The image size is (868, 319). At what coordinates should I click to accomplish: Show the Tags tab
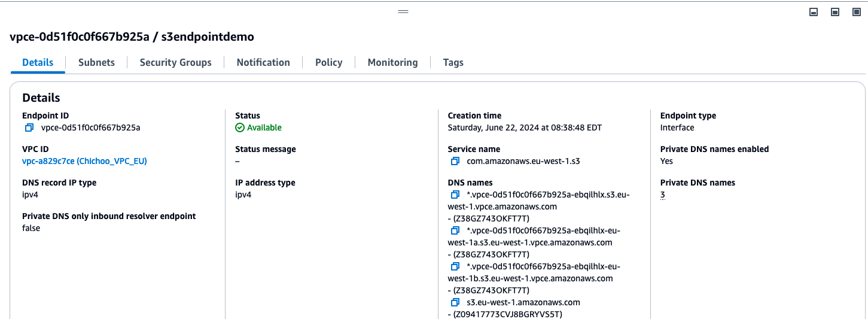(x=453, y=62)
